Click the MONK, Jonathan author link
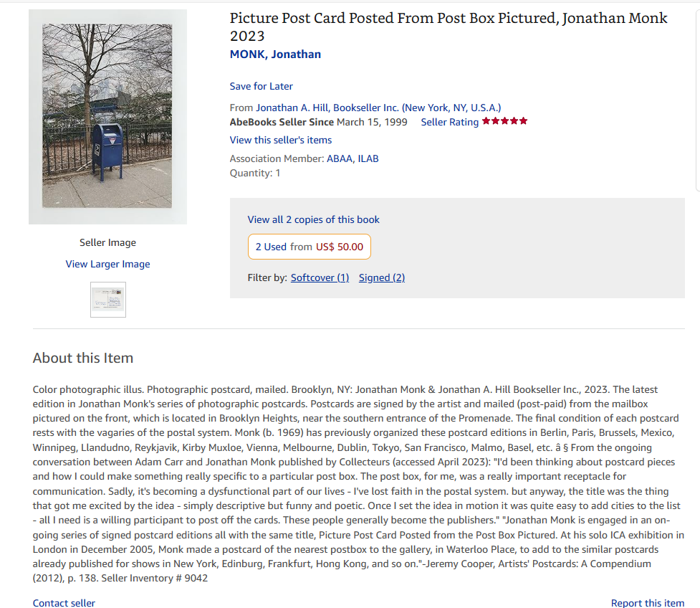This screenshot has width=700, height=608. (x=275, y=54)
